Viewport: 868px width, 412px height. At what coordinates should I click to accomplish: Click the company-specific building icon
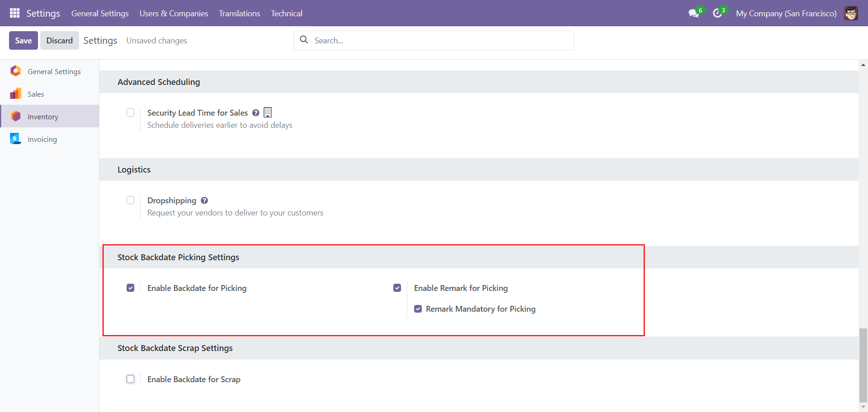pyautogui.click(x=268, y=112)
